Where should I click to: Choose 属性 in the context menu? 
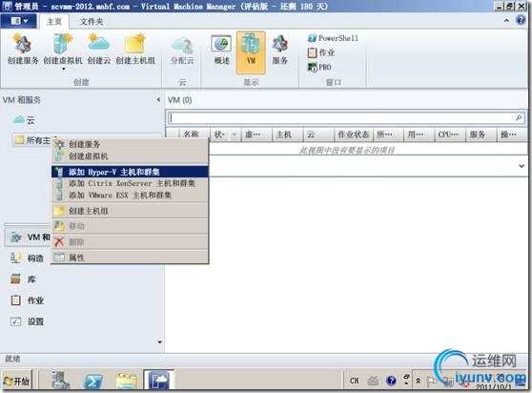point(130,258)
